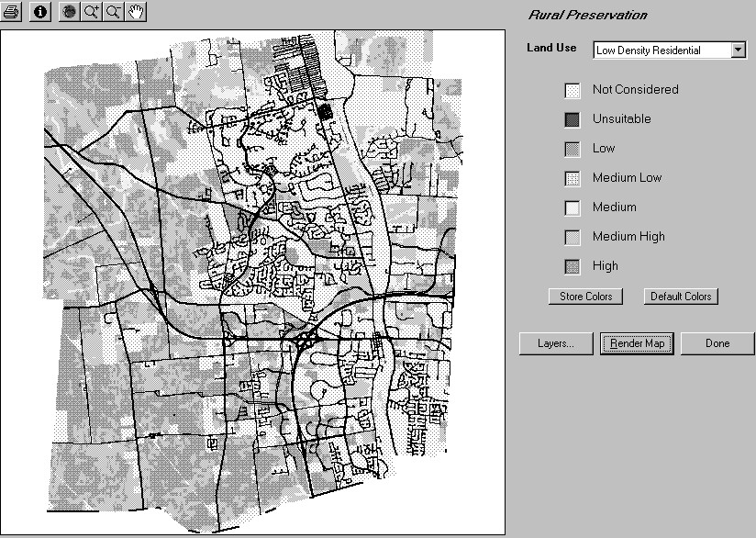The width and height of the screenshot is (756, 538).
Task: Click the High color swatch
Action: coord(573,267)
